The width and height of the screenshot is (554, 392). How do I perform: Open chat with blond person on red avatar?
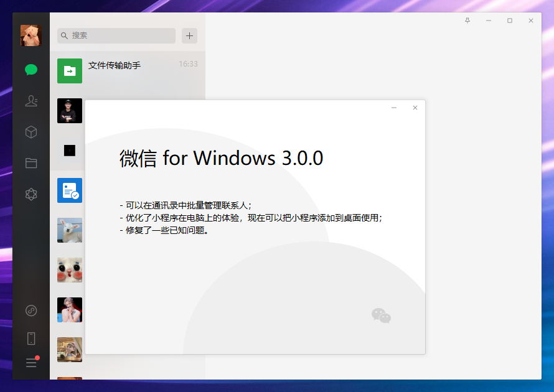tap(70, 310)
